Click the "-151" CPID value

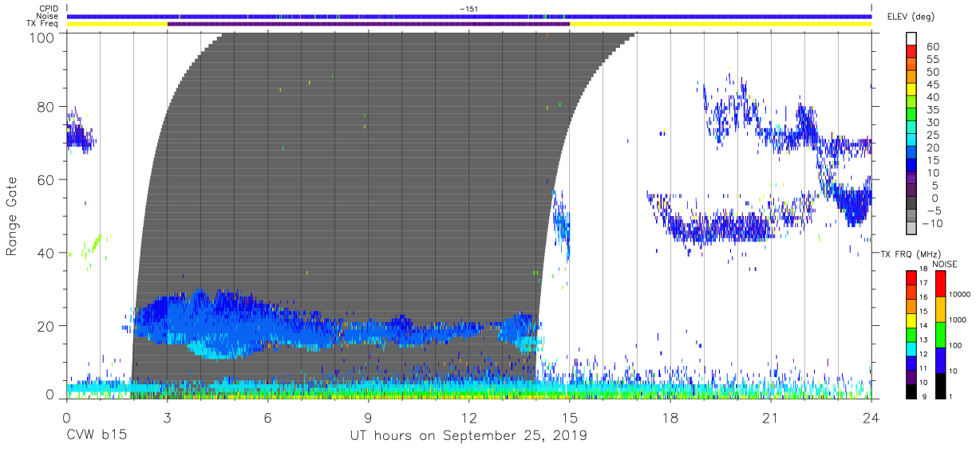pyautogui.click(x=469, y=9)
